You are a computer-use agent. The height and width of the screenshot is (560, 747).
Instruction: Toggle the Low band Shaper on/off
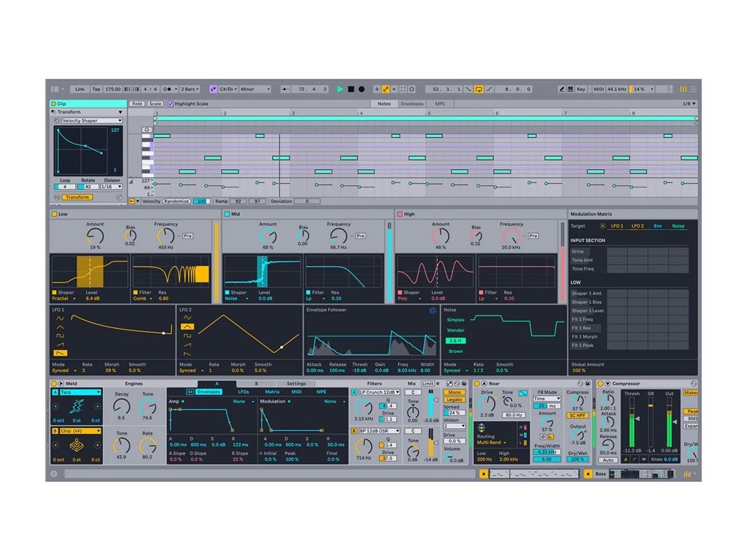[x=54, y=292]
